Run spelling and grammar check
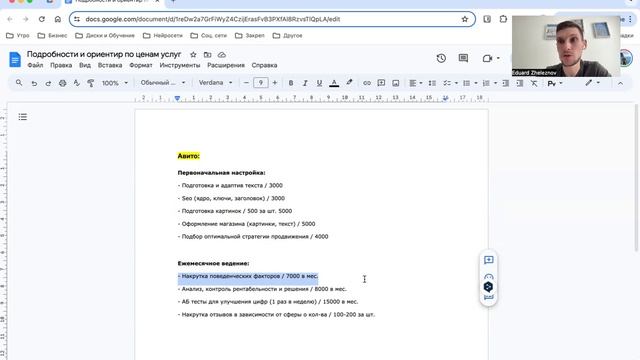 point(76,83)
